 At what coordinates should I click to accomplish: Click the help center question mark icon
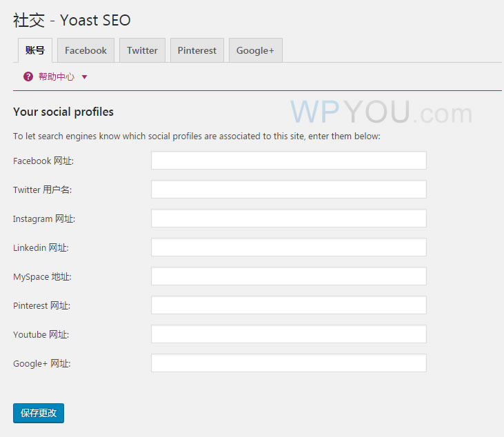[x=28, y=77]
